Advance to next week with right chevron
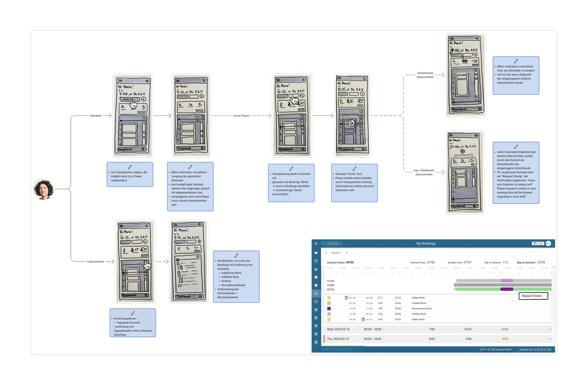 pos(347,253)
